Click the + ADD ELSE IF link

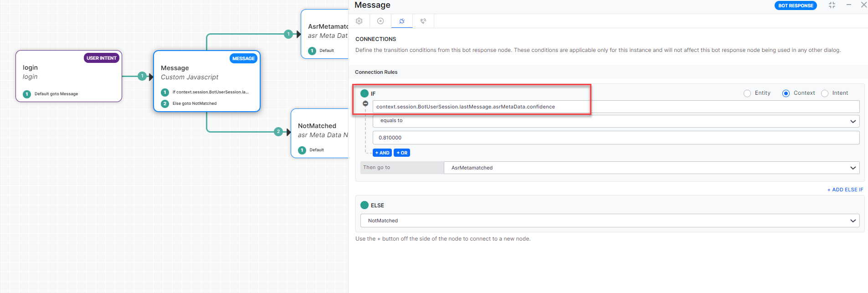click(845, 190)
